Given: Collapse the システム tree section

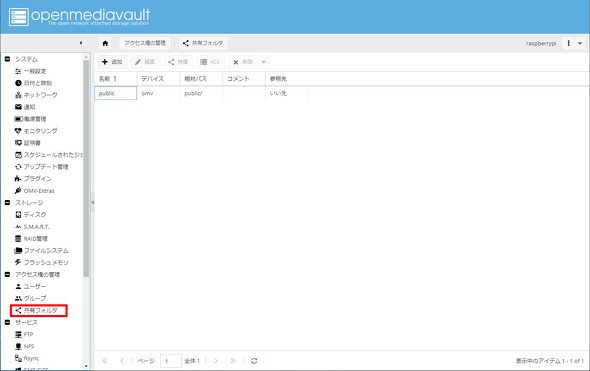Looking at the screenshot, I should tap(7, 59).
